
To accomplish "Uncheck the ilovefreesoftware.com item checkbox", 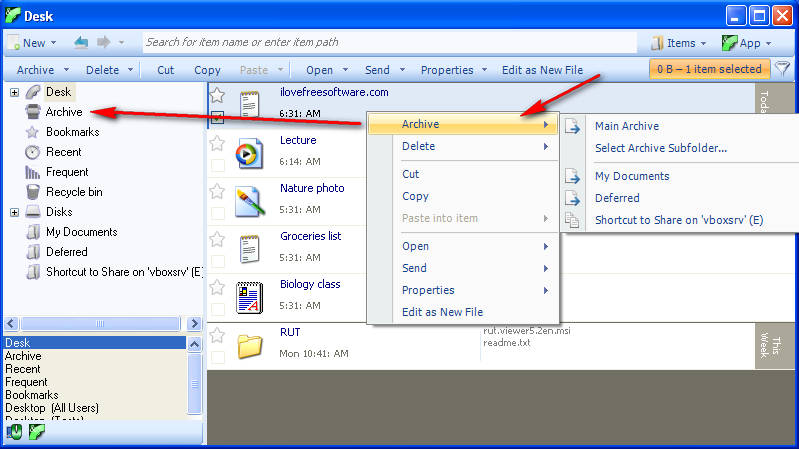I will (217, 118).
